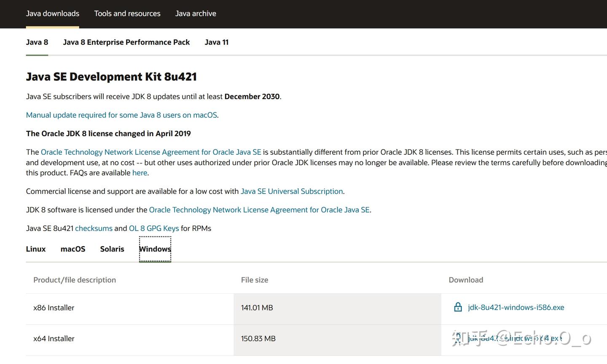Switch to the Java 11 tab
Viewport: 607px width, 364px height.
pyautogui.click(x=217, y=42)
